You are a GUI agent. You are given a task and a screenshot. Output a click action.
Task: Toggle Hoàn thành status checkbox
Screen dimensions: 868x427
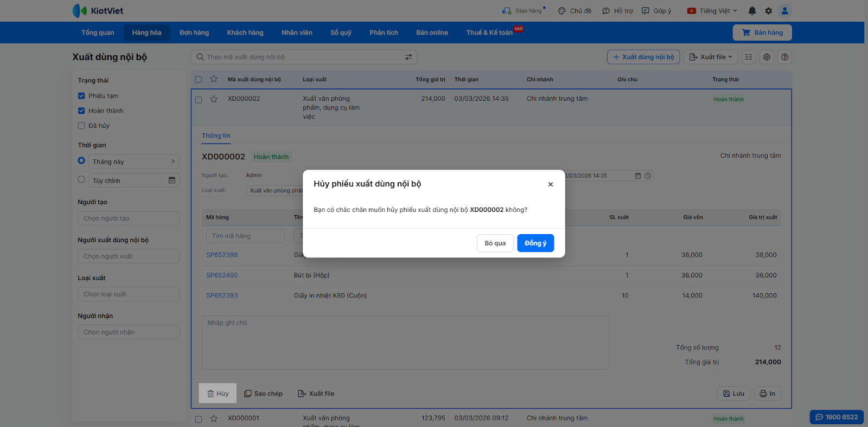pyautogui.click(x=81, y=111)
